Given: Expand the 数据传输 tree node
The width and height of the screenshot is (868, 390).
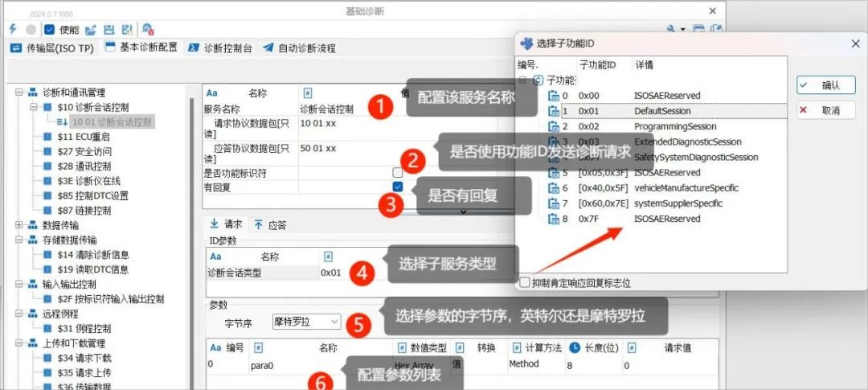Looking at the screenshot, I should (x=19, y=225).
